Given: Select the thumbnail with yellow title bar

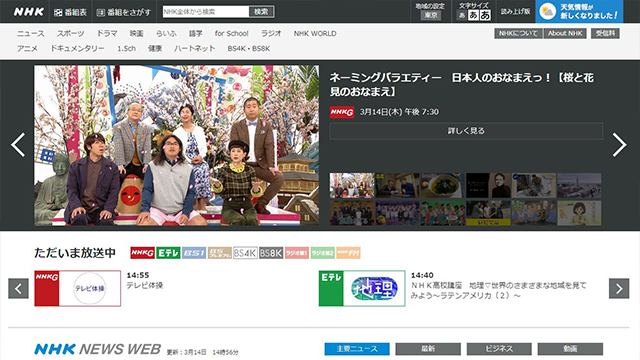Looking at the screenshot, I should 488,213.
